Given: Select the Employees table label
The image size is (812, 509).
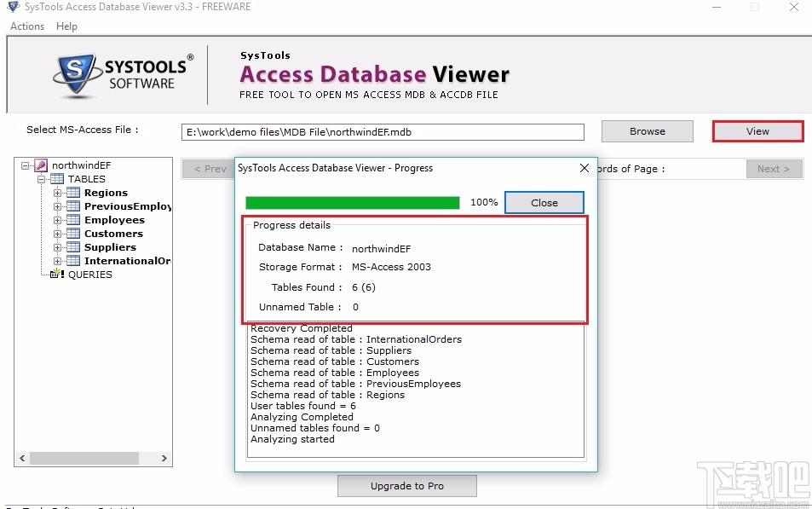Looking at the screenshot, I should coord(114,220).
